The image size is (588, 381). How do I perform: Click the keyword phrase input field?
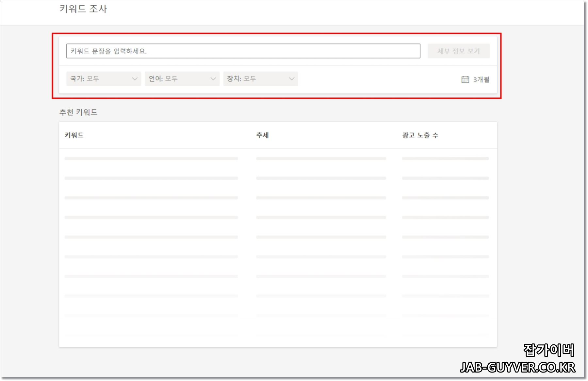(x=243, y=51)
